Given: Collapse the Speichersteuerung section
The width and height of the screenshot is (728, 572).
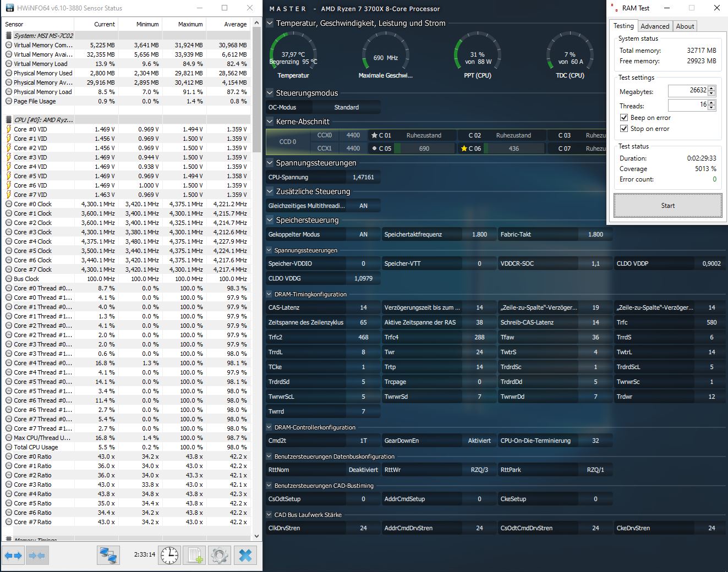Looking at the screenshot, I should click(270, 220).
